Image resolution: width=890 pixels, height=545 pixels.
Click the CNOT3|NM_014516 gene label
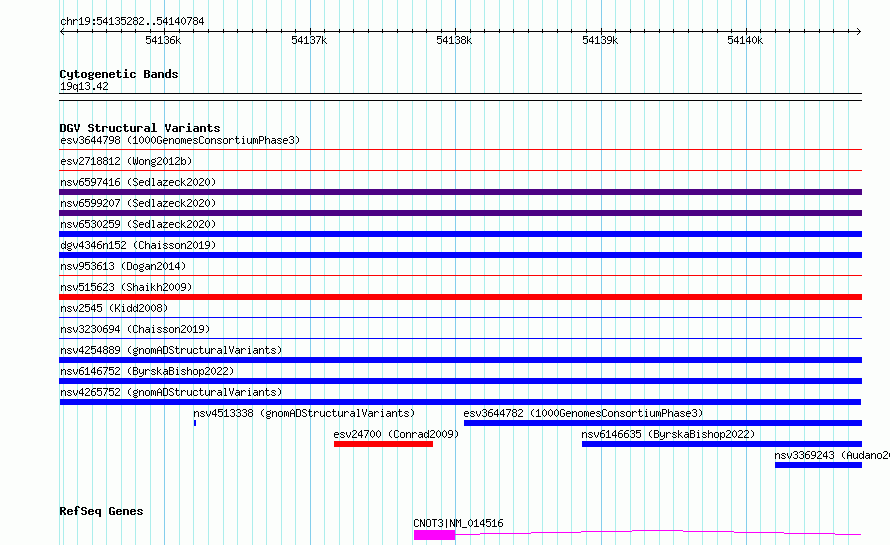tap(458, 523)
